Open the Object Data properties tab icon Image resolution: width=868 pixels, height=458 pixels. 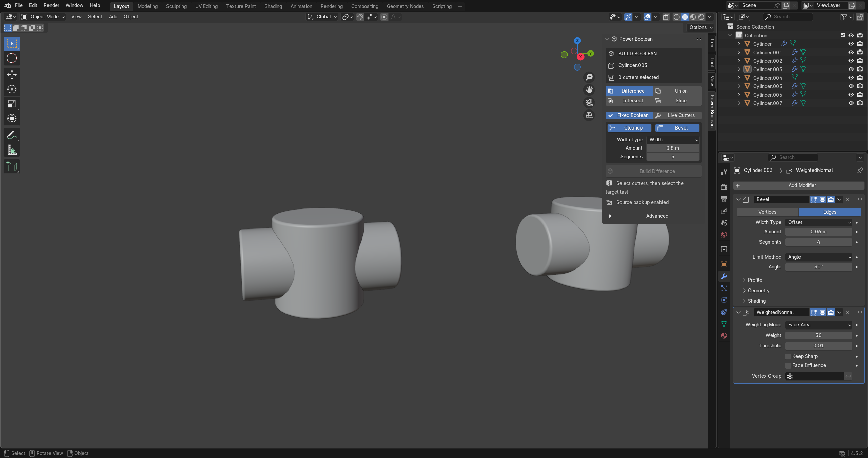724,324
